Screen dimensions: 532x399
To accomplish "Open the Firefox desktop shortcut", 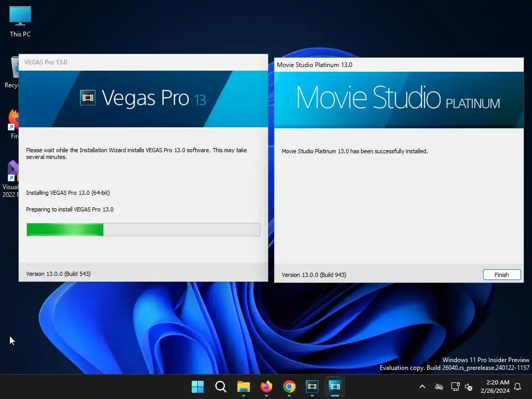I will 14,124.
